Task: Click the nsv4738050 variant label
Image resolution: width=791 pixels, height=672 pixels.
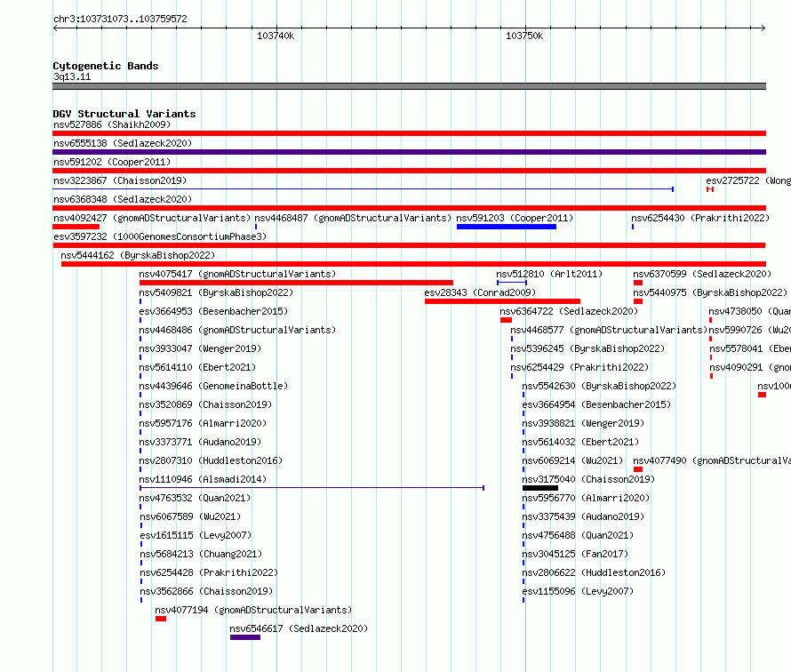Action: 749,311
